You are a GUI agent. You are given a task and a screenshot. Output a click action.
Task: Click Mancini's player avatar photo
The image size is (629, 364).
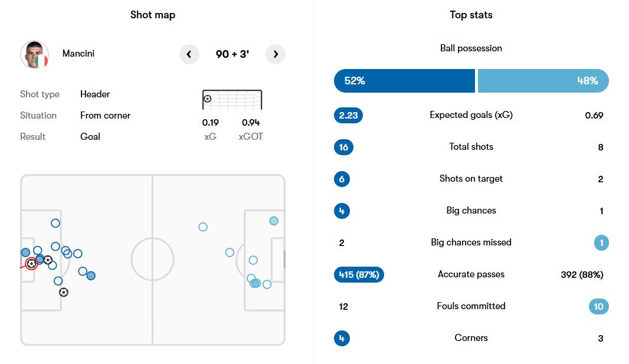(34, 54)
